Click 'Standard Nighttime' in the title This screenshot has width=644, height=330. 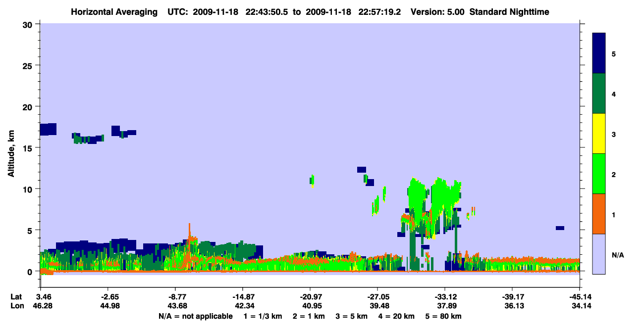click(509, 12)
